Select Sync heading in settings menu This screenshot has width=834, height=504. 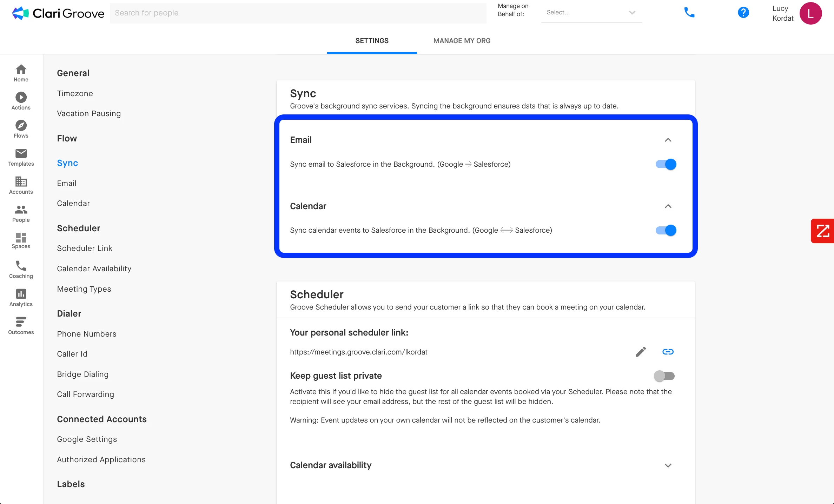(67, 163)
